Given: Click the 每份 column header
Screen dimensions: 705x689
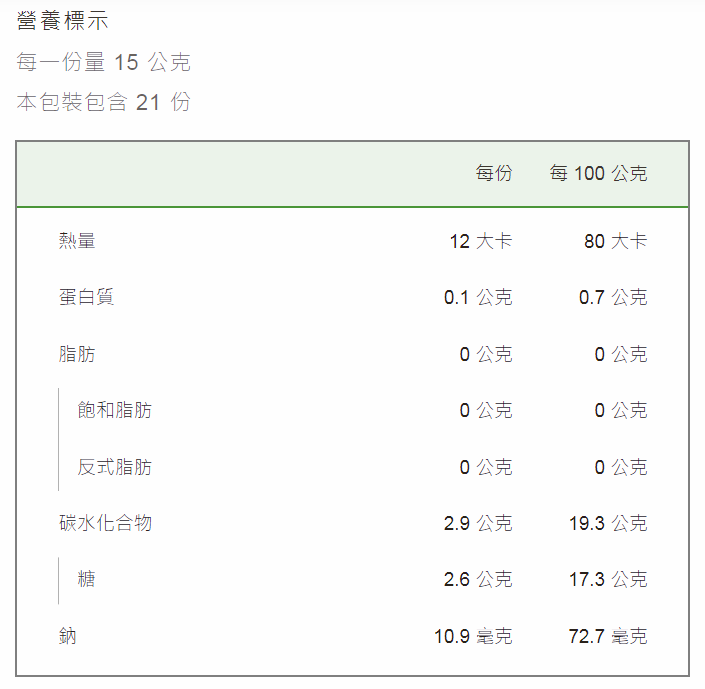Looking at the screenshot, I should (494, 173).
